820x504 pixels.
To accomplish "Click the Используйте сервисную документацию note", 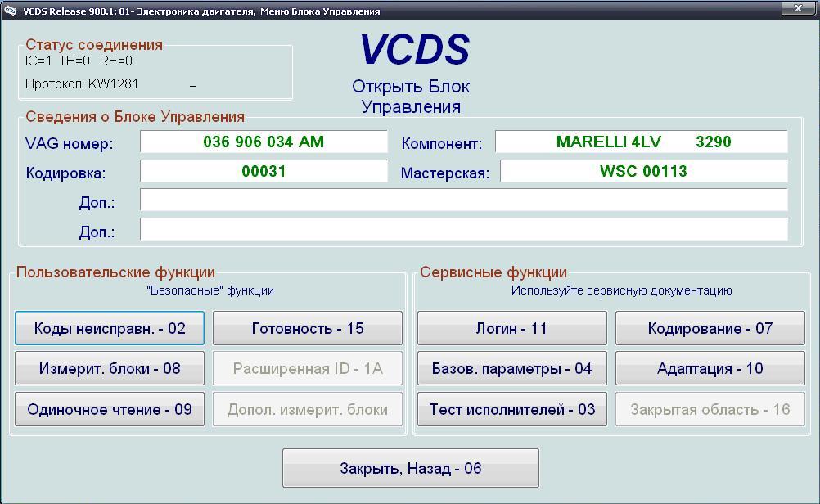I will (621, 290).
